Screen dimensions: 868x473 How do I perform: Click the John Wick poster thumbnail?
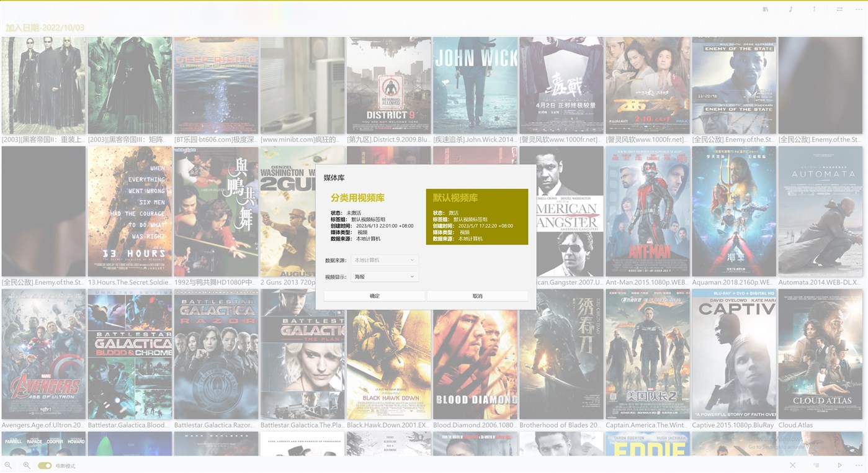(x=475, y=85)
